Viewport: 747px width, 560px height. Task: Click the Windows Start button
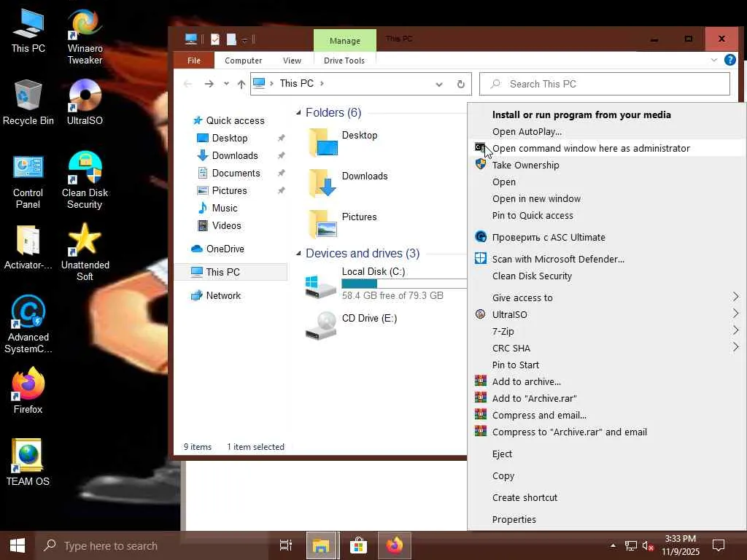18,545
